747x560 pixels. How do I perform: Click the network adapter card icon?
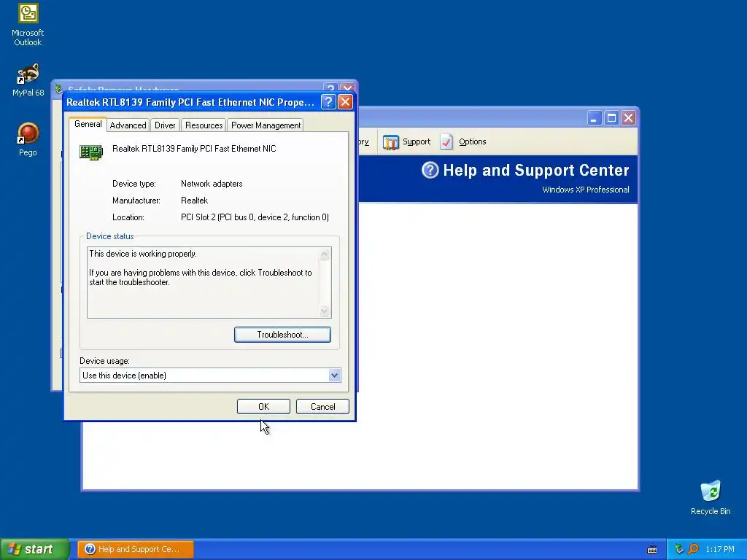click(91, 152)
